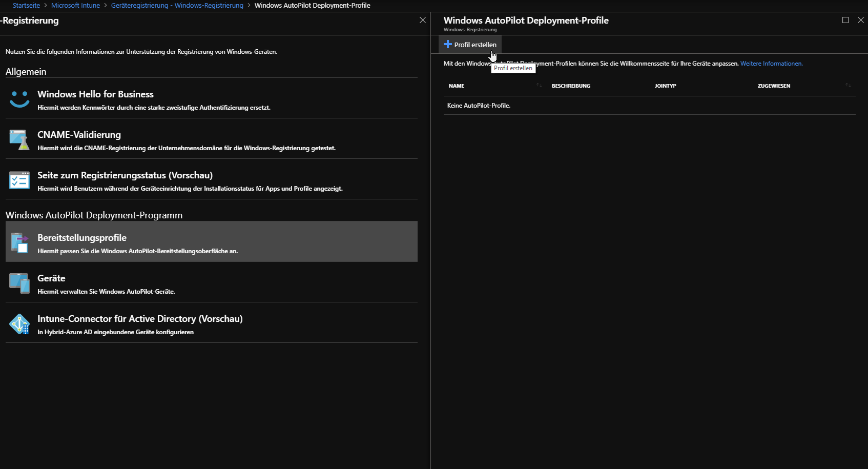The height and width of the screenshot is (469, 868).
Task: Click the JOINTYP column header
Action: coord(665,86)
